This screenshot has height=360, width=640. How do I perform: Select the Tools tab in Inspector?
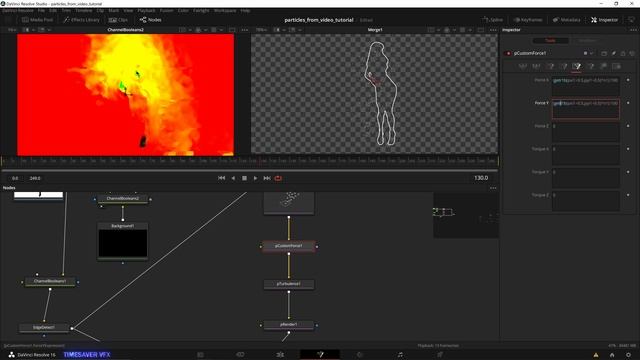point(550,40)
